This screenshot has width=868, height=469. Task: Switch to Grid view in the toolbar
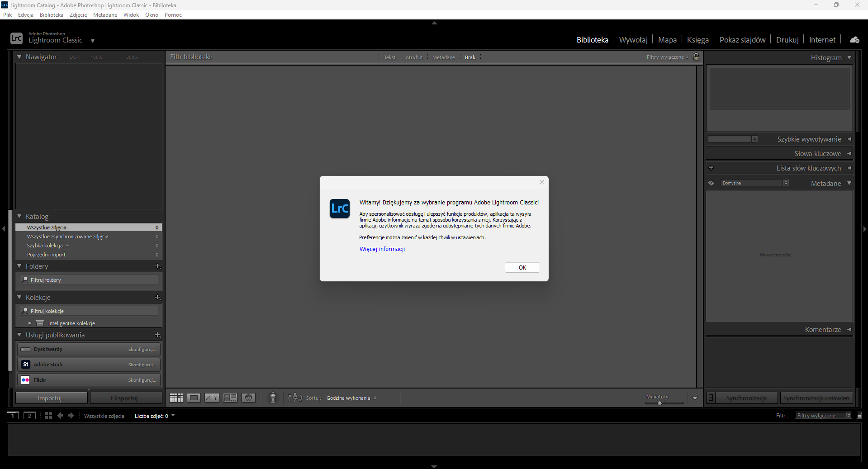(176, 398)
